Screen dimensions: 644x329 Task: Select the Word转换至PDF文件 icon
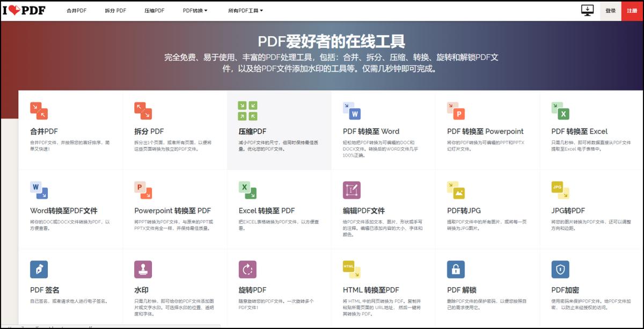point(39,190)
